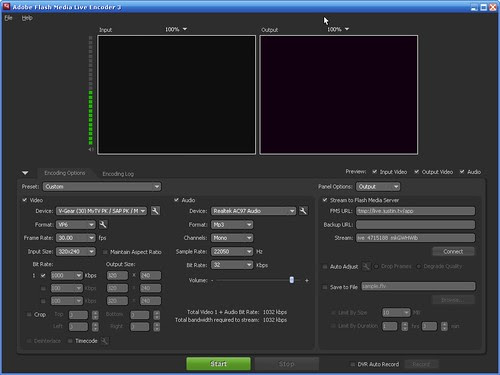Click the green Start button
The image size is (500, 375).
[218, 364]
